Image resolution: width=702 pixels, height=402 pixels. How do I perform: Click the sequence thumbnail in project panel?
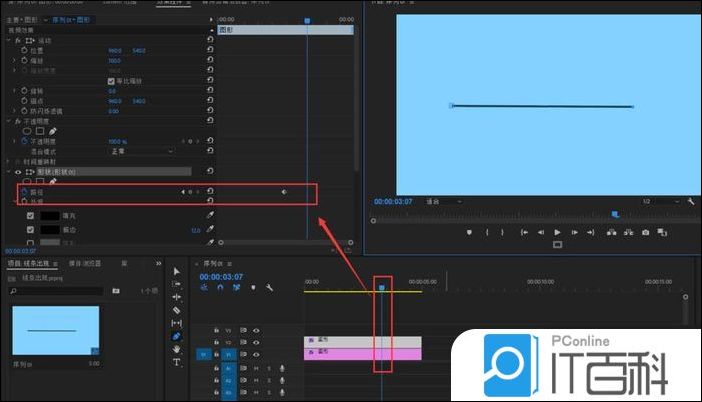[x=54, y=330]
